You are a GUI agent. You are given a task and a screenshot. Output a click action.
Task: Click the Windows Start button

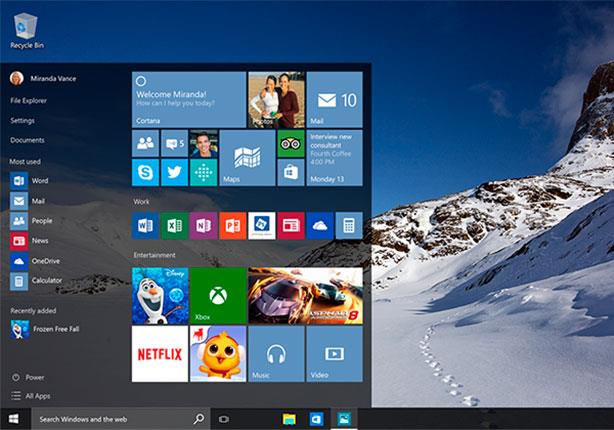tap(14, 419)
